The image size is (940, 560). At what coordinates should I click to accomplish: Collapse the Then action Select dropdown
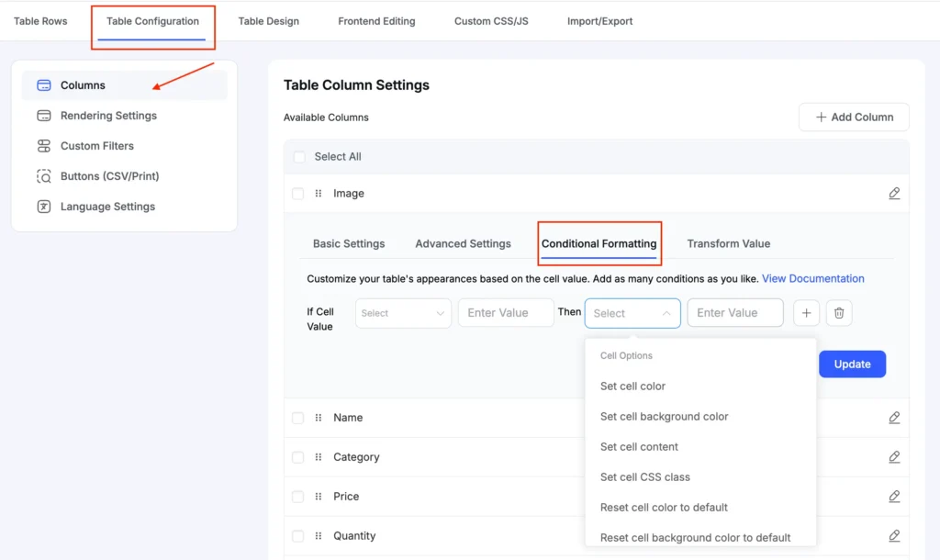pos(632,313)
